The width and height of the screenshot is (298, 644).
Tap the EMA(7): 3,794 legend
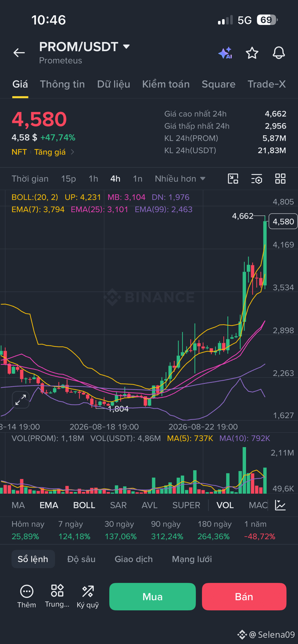[38, 210]
